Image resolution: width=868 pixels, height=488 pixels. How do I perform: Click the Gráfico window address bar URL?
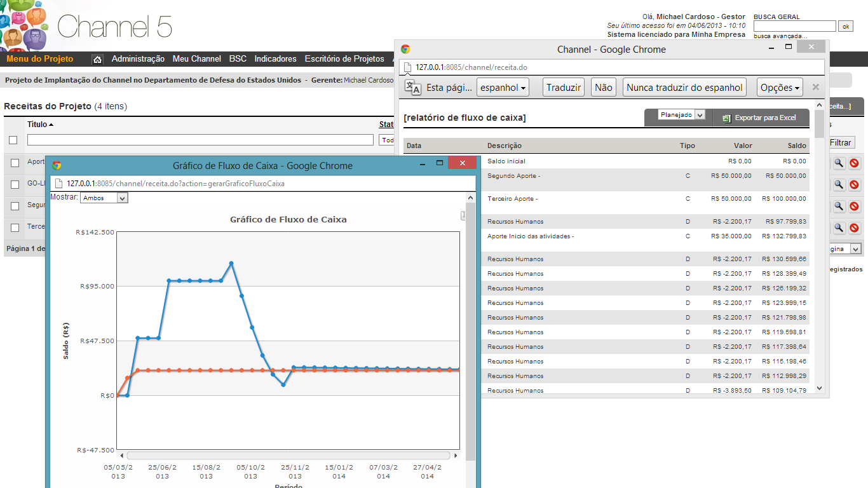(x=175, y=184)
